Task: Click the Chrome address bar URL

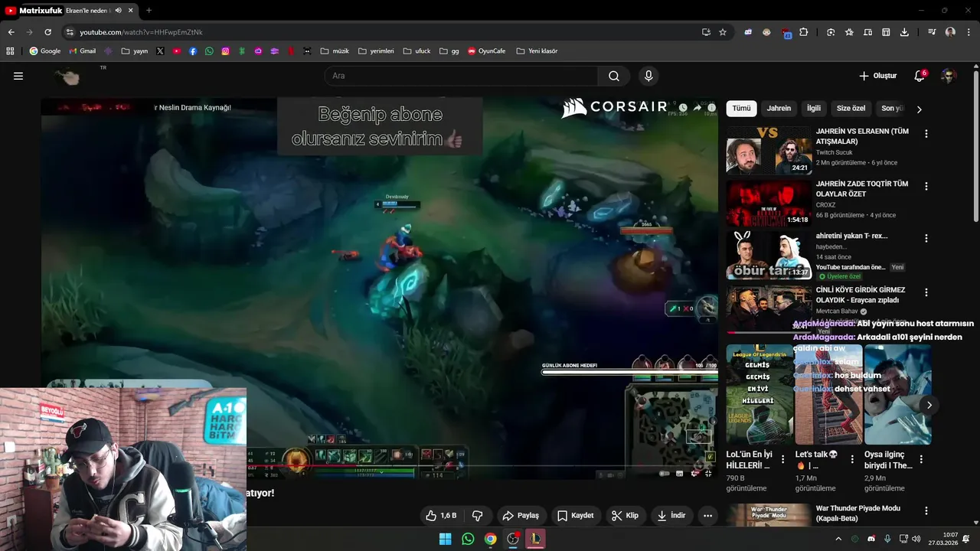Action: point(141,32)
